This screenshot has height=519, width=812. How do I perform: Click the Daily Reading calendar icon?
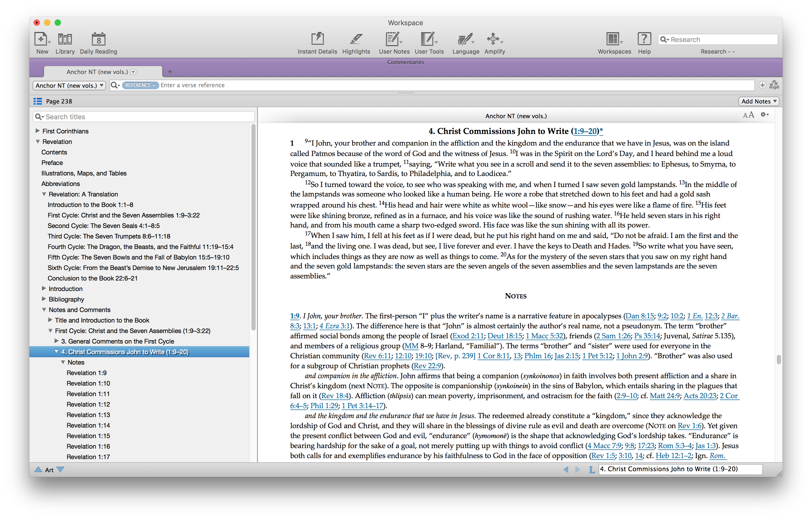98,39
